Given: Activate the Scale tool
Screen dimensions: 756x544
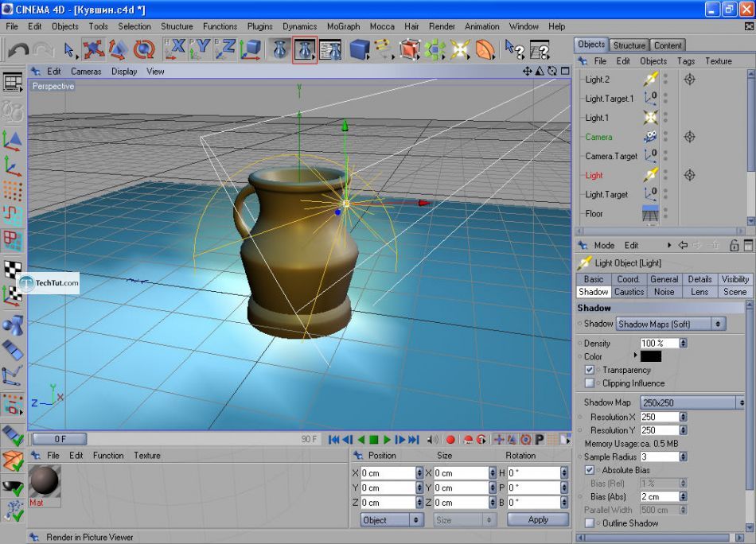Looking at the screenshot, I should coord(118,49).
